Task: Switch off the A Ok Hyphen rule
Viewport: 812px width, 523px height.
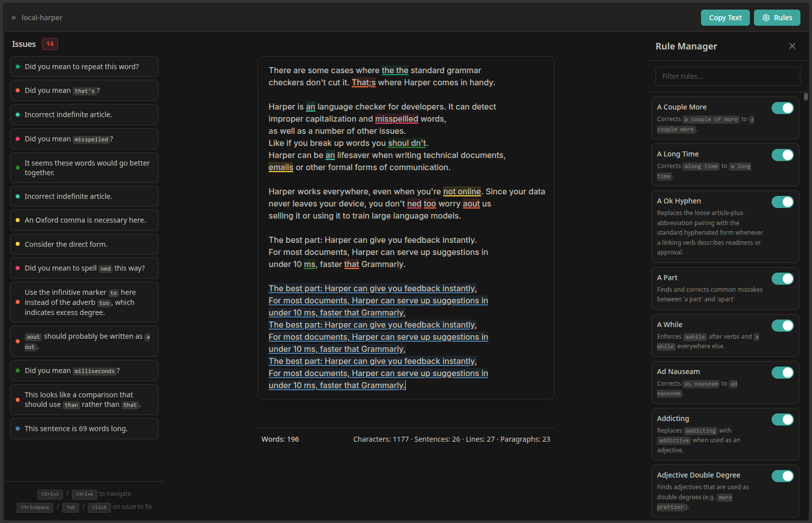Action: click(x=783, y=202)
